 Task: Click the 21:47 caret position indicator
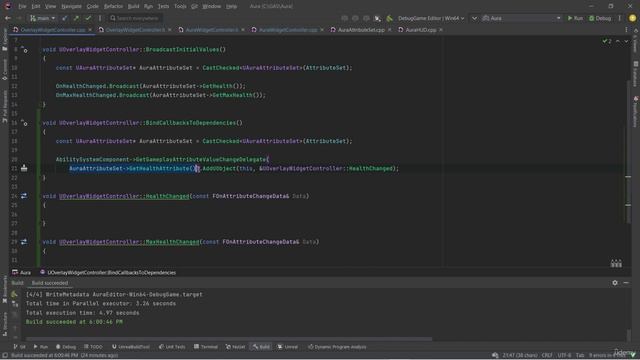[x=520, y=356]
